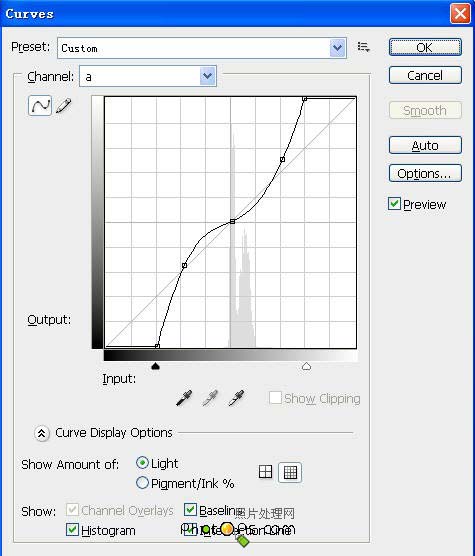Screen dimensions: 475x556
Task: Select the curve point editing tool
Action: click(x=40, y=105)
